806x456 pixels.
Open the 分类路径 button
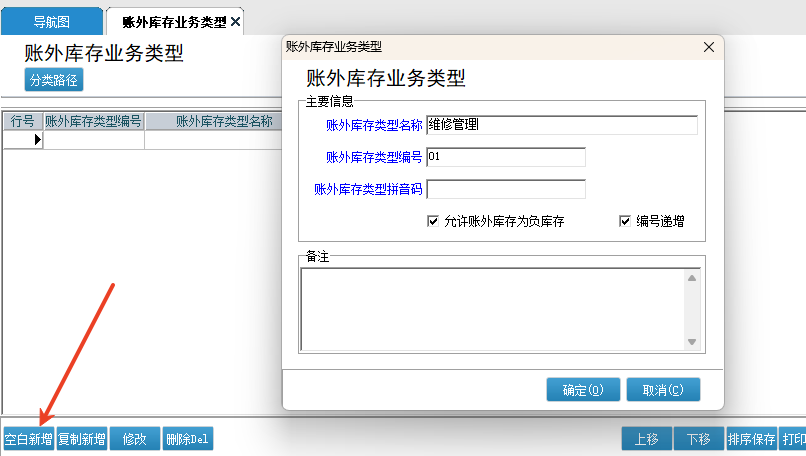point(54,80)
